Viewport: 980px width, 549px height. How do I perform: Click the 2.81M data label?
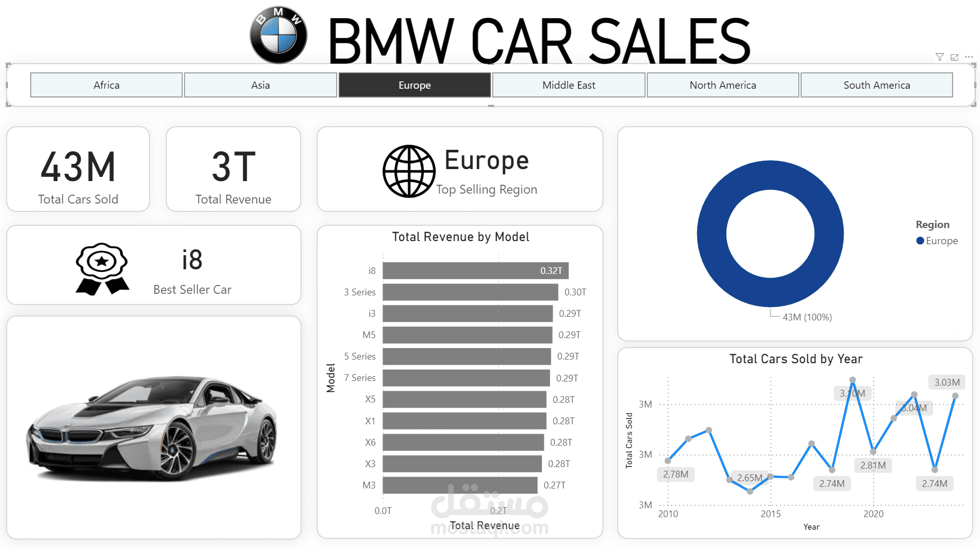click(x=873, y=466)
